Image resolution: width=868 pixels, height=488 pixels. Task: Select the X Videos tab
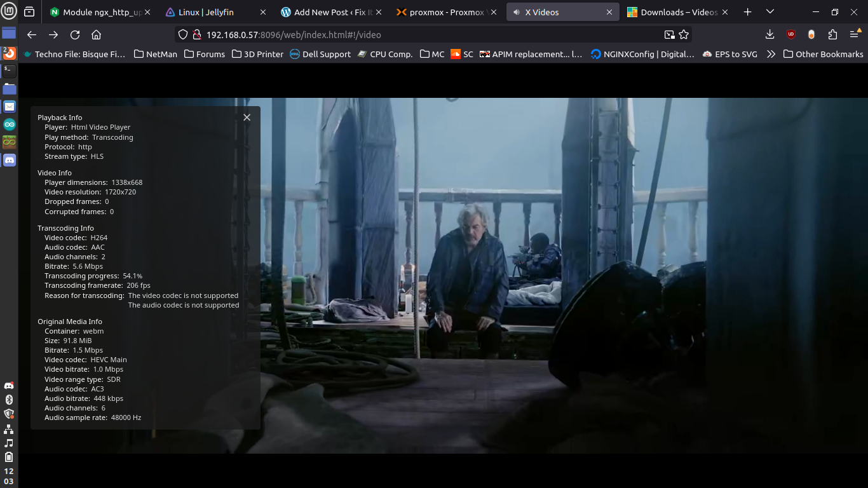point(564,12)
